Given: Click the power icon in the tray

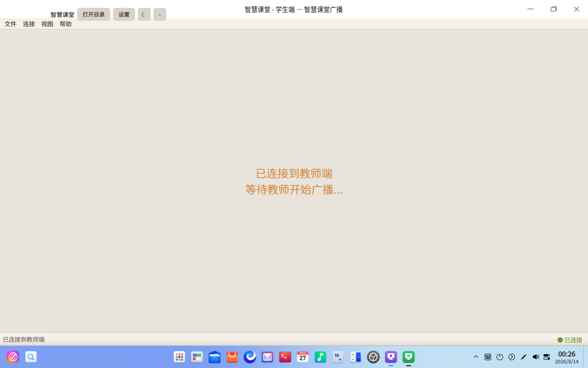Looking at the screenshot, I should (500, 357).
